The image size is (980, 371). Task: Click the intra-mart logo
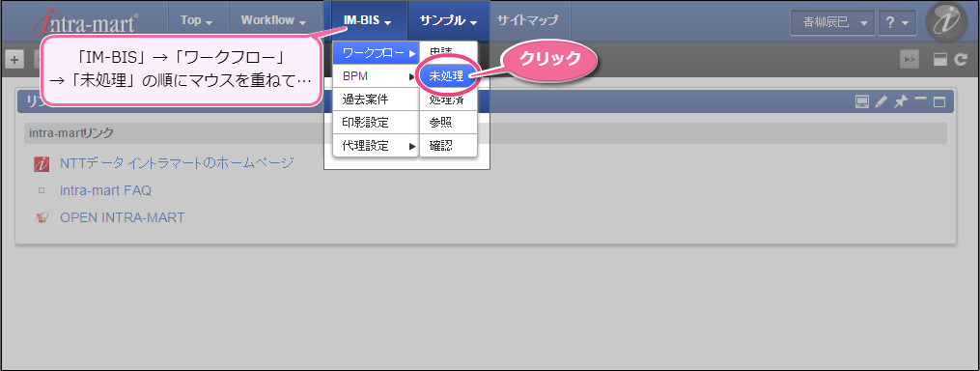pos(85,22)
